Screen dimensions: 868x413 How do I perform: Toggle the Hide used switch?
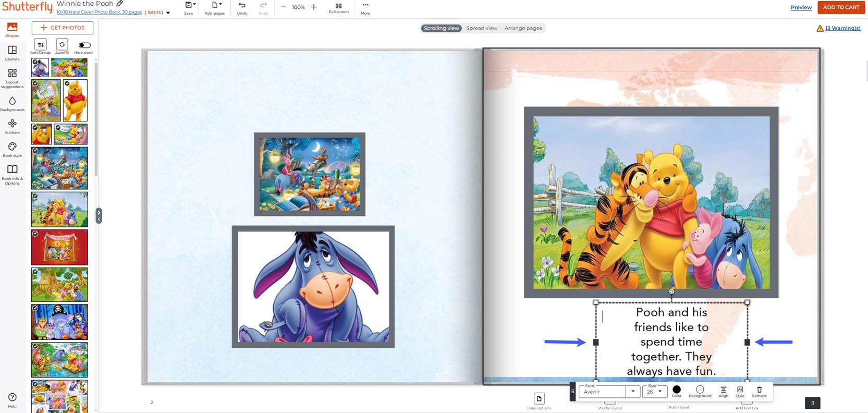coord(84,45)
